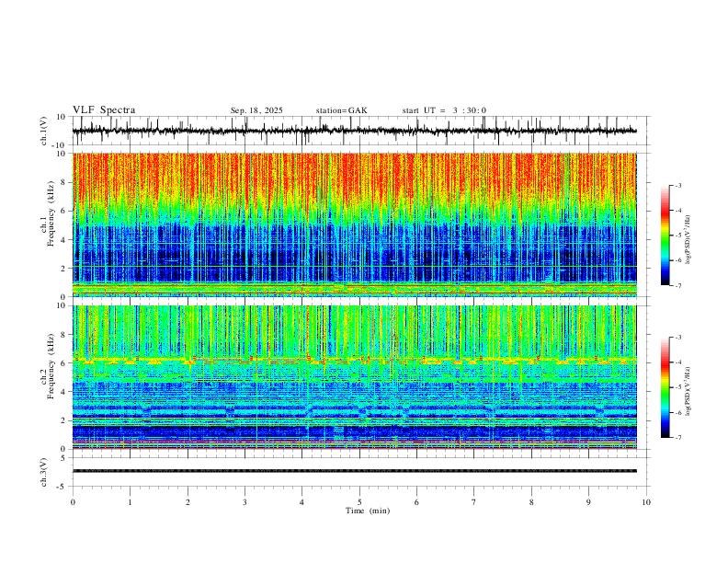Click the ch.1 spectrogram color bar
This screenshot has width=728, height=563.
[x=665, y=236]
